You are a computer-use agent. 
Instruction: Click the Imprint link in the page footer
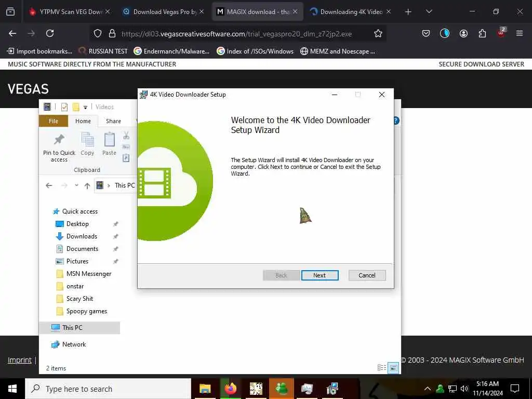coord(20,360)
